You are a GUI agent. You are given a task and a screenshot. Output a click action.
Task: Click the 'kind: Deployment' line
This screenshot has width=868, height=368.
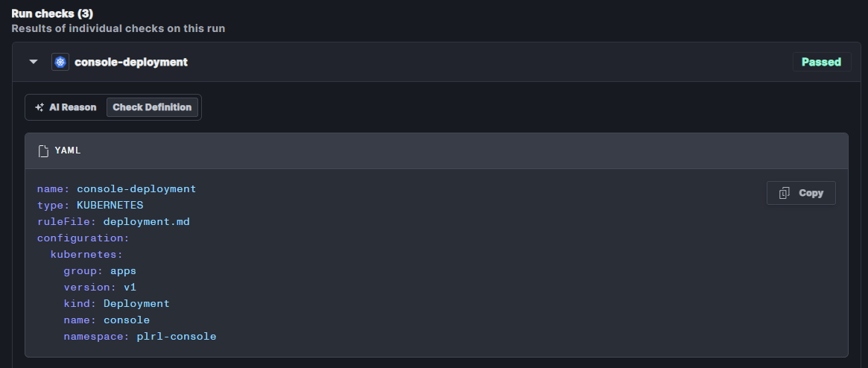click(116, 303)
